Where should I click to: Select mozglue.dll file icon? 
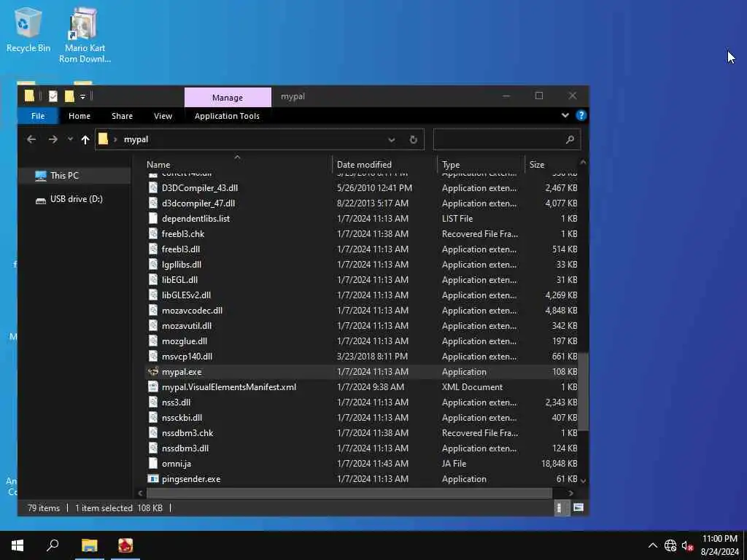(153, 341)
